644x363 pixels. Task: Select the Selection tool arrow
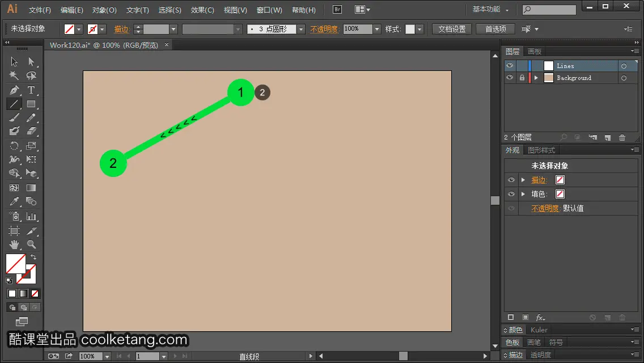pyautogui.click(x=14, y=62)
